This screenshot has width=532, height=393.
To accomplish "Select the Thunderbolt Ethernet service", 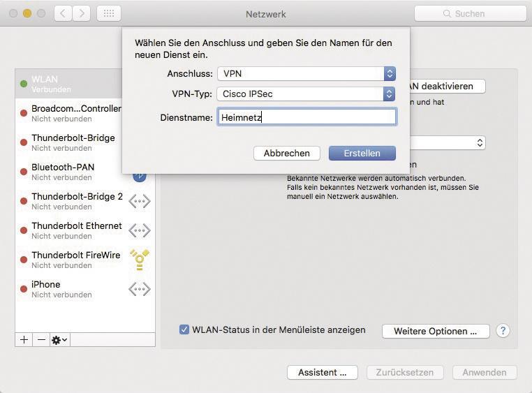I will click(x=85, y=230).
